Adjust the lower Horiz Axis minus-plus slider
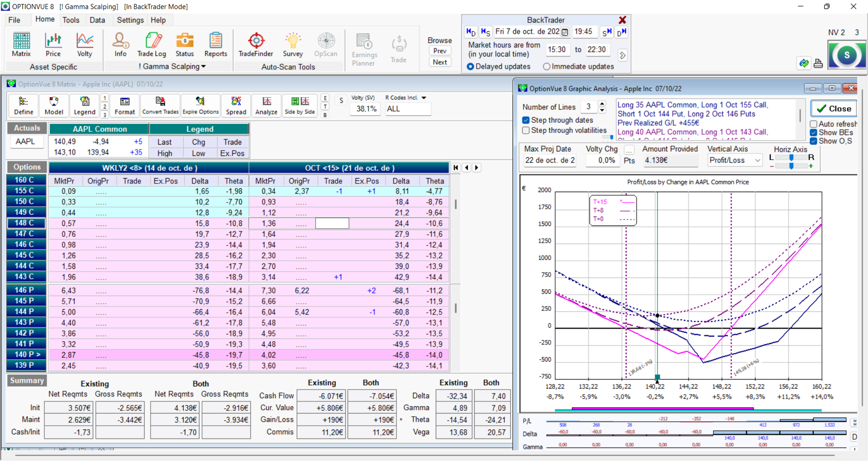 click(x=791, y=166)
